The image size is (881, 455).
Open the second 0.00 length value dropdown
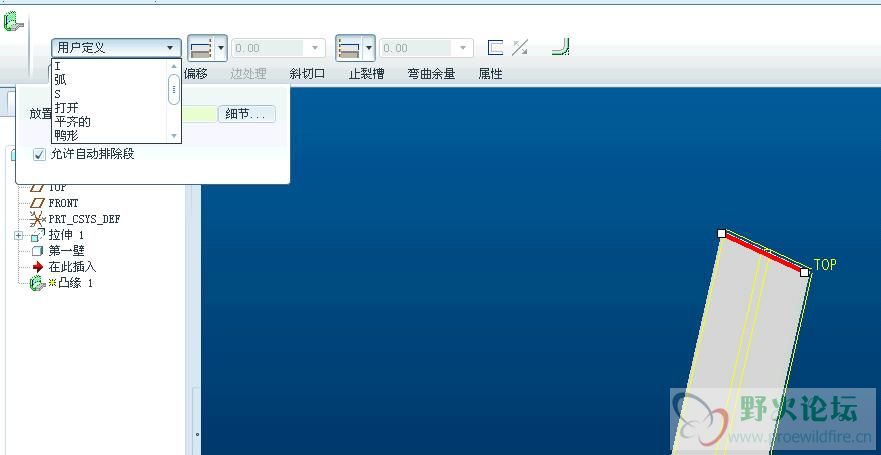pos(464,48)
